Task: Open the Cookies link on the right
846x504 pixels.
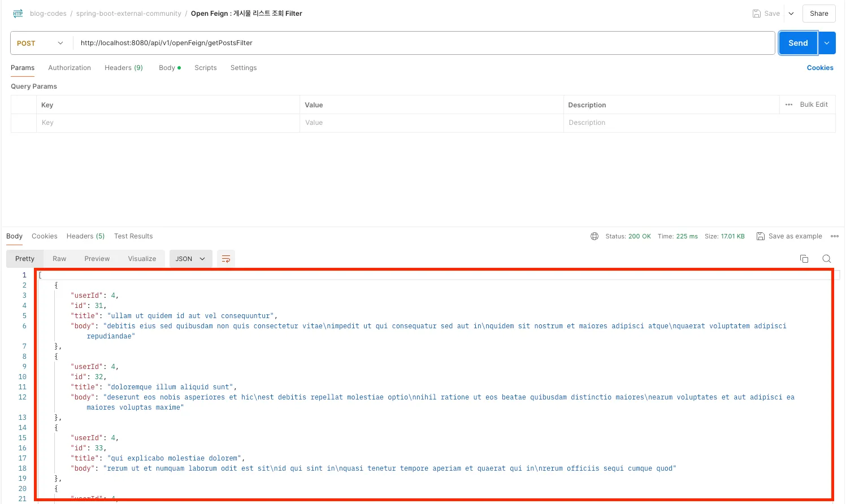Action: [x=820, y=68]
